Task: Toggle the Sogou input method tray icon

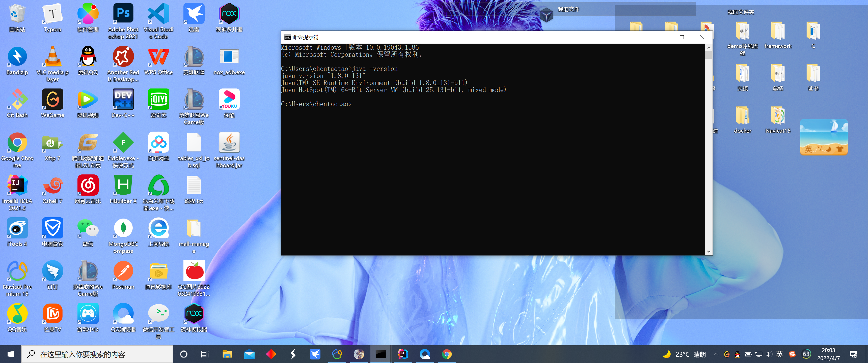Action: [x=792, y=354]
